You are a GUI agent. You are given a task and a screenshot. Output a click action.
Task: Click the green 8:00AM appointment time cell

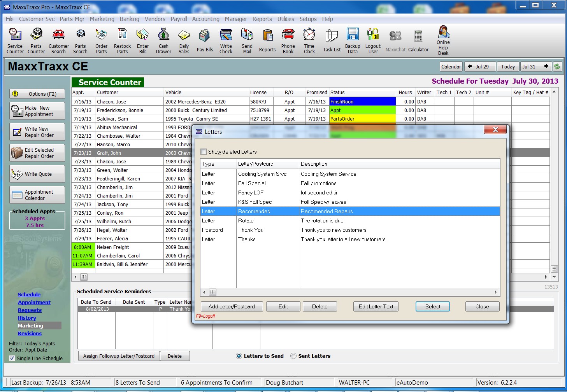coord(83,247)
